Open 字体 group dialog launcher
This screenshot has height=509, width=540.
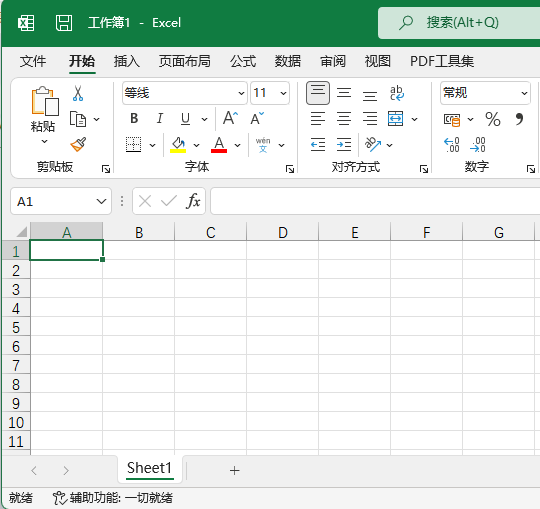[290, 169]
